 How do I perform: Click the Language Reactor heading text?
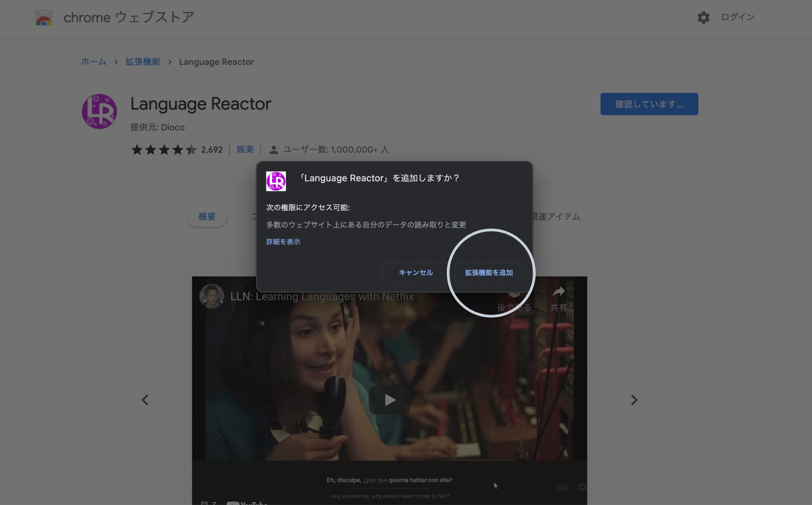click(x=201, y=104)
